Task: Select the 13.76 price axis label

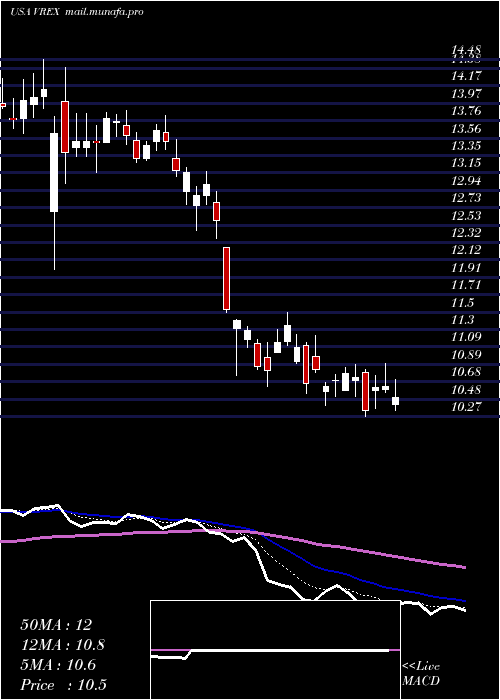Action: pyautogui.click(x=467, y=111)
